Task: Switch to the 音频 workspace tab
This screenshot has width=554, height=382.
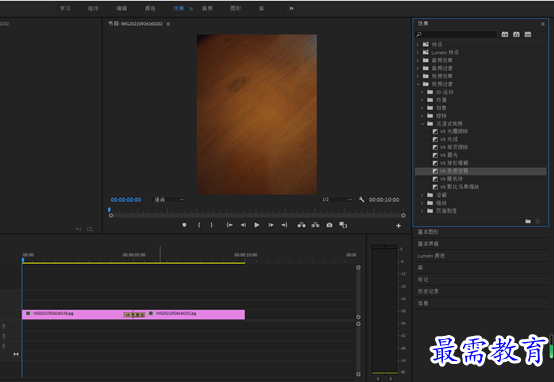Action: pos(207,8)
